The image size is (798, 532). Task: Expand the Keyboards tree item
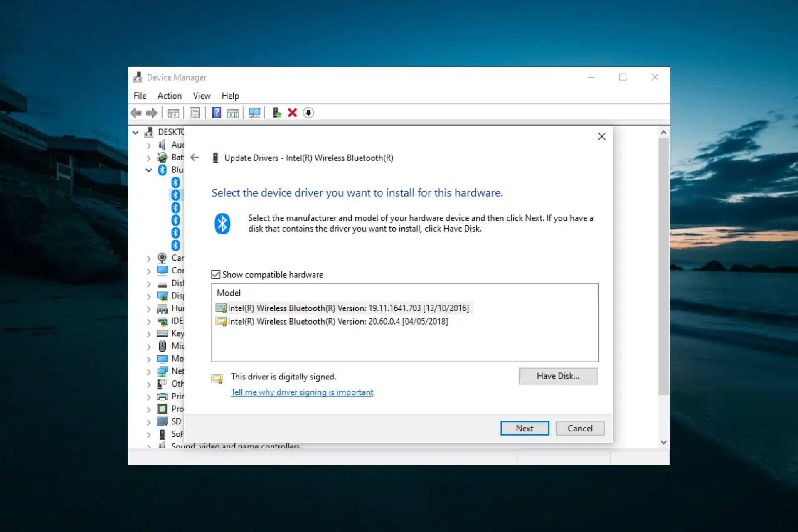point(149,333)
